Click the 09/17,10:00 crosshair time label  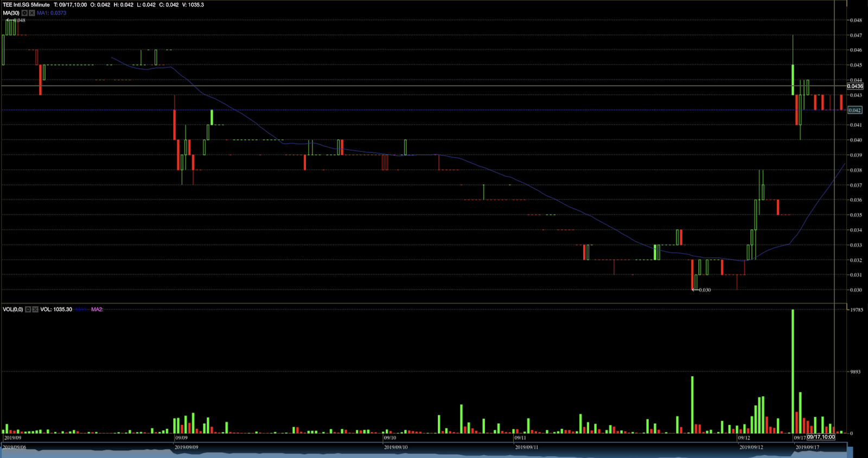point(821,437)
